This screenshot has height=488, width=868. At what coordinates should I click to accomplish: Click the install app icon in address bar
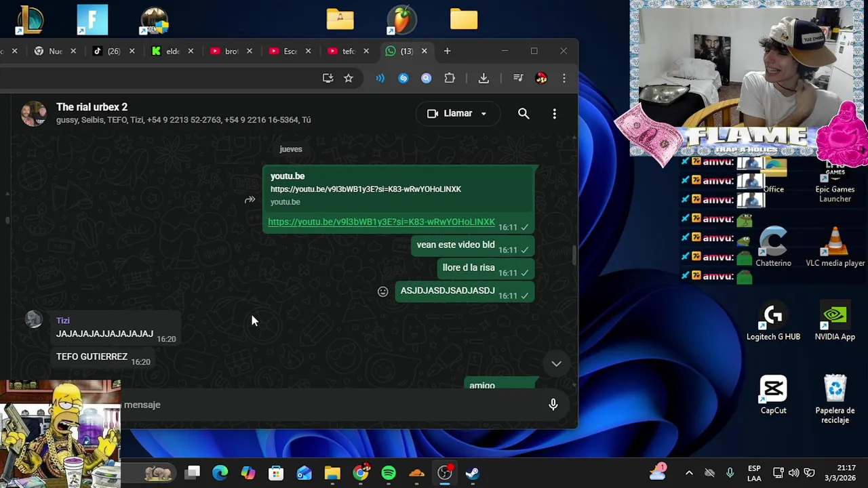tap(328, 79)
